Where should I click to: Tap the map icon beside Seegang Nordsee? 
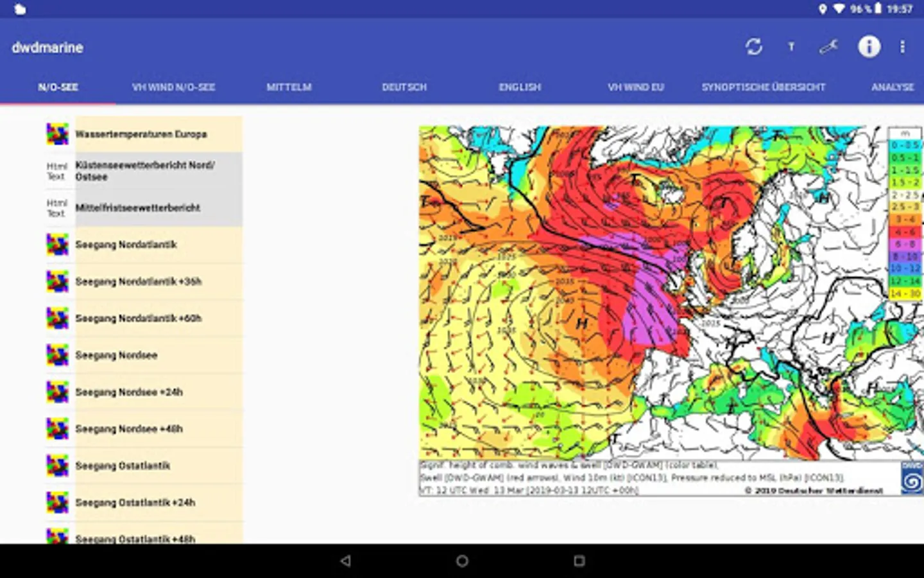(x=57, y=355)
